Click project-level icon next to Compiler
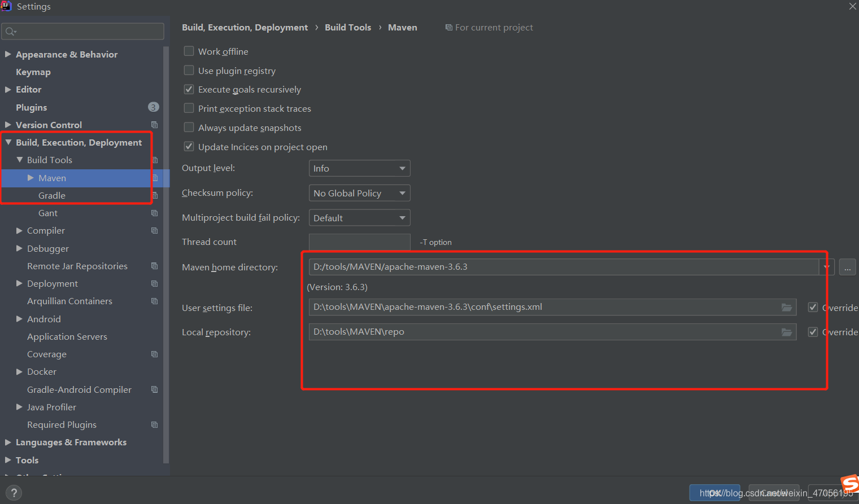 point(154,230)
